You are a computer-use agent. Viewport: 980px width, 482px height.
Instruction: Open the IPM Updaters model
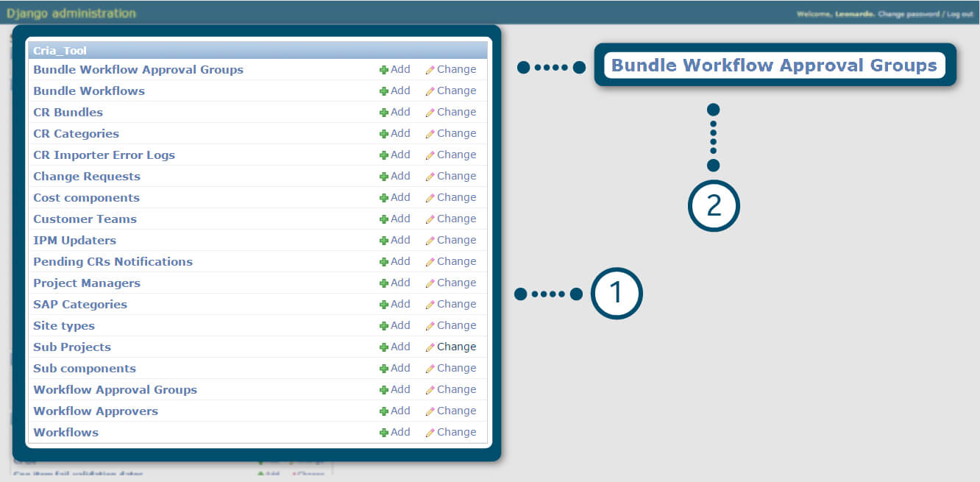click(74, 241)
